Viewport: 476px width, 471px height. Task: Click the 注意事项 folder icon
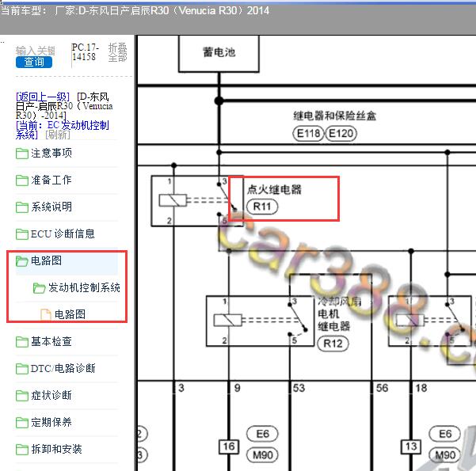pos(22,154)
